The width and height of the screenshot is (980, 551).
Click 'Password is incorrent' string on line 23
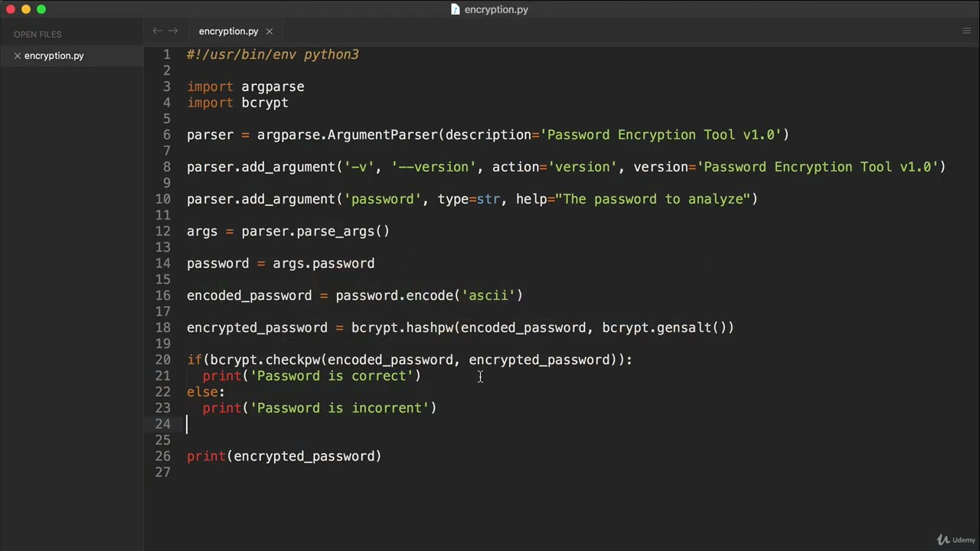(339, 408)
